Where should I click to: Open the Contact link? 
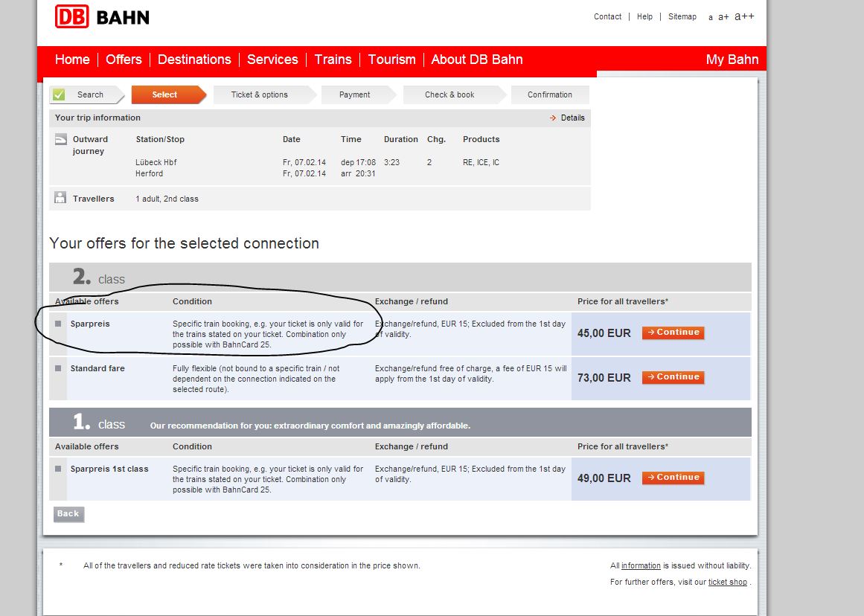pos(607,17)
